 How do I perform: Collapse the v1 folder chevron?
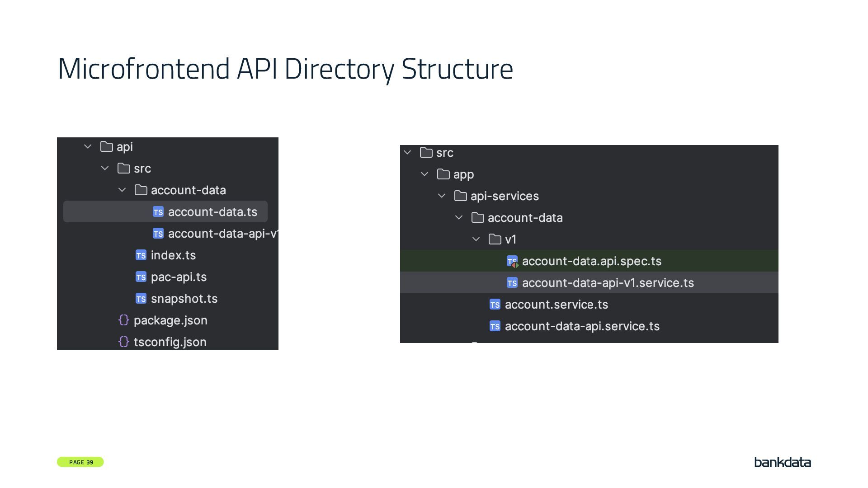(x=476, y=239)
